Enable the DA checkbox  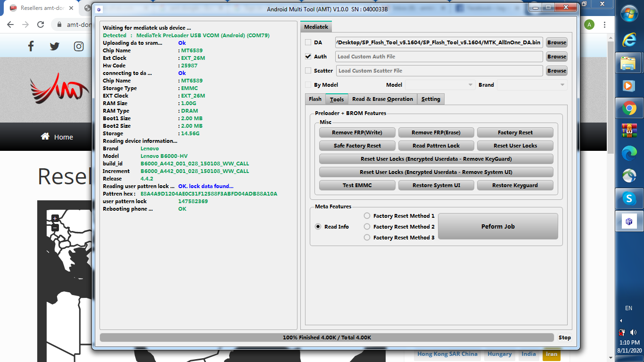tap(308, 42)
